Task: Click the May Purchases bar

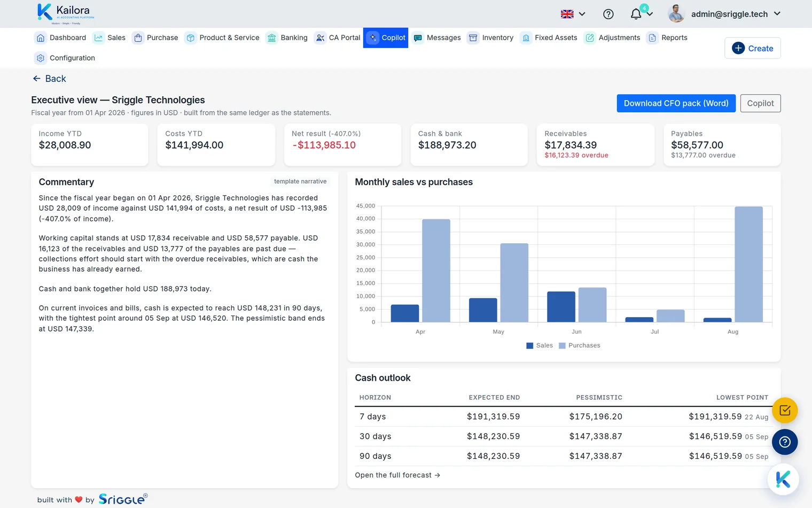Action: 514,283
